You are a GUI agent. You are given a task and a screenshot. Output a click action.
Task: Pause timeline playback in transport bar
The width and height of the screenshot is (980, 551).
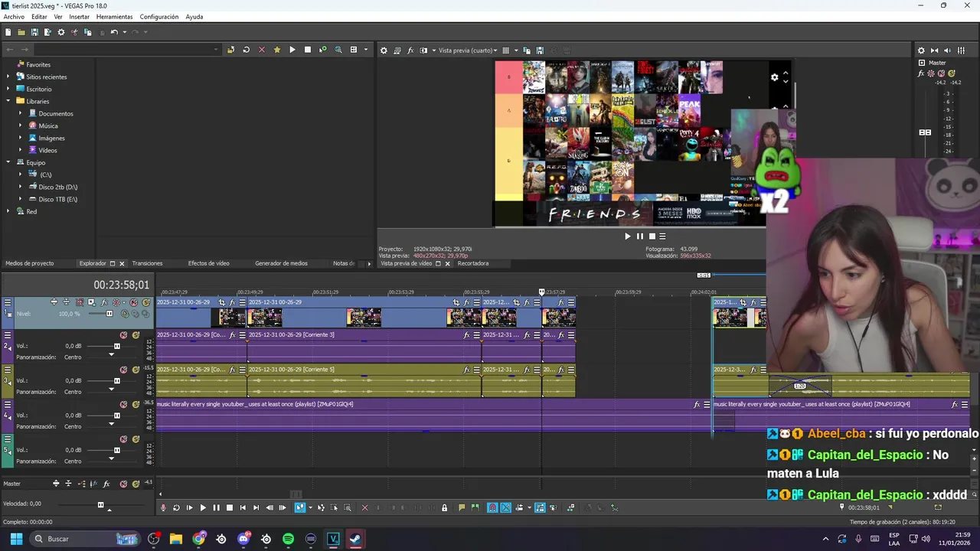[x=216, y=507]
